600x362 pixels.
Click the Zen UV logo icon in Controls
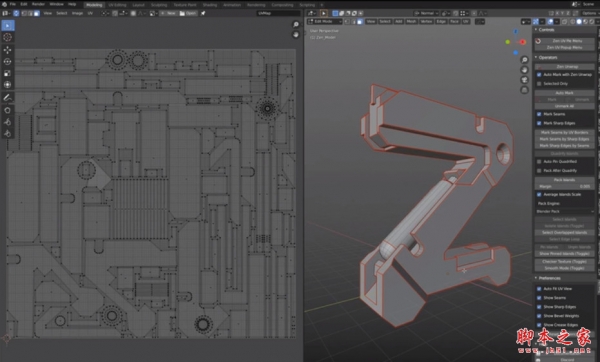[538, 41]
